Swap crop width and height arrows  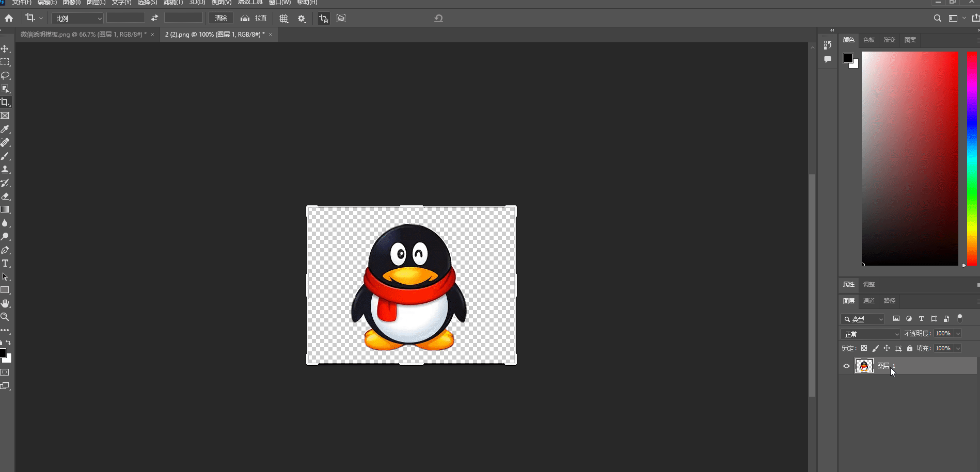point(154,18)
